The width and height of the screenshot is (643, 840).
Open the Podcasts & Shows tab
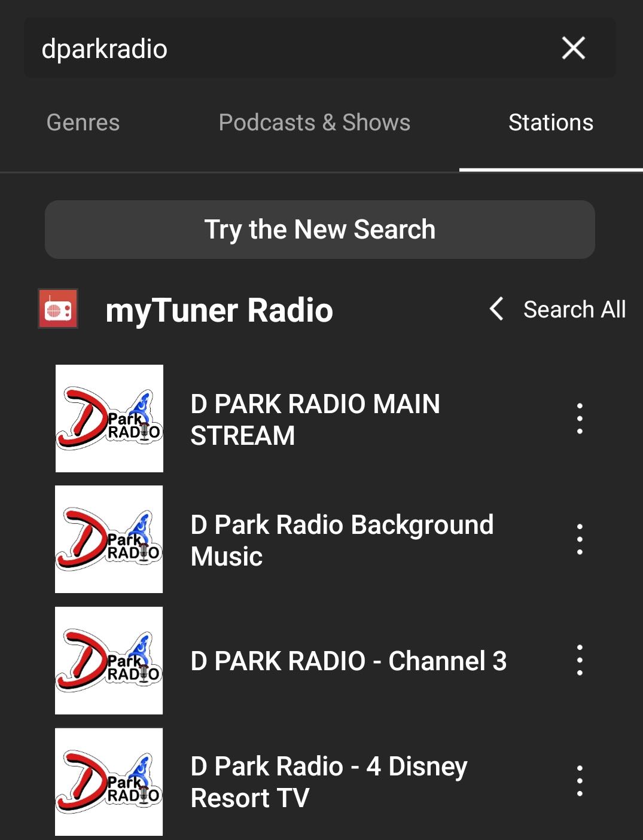315,123
